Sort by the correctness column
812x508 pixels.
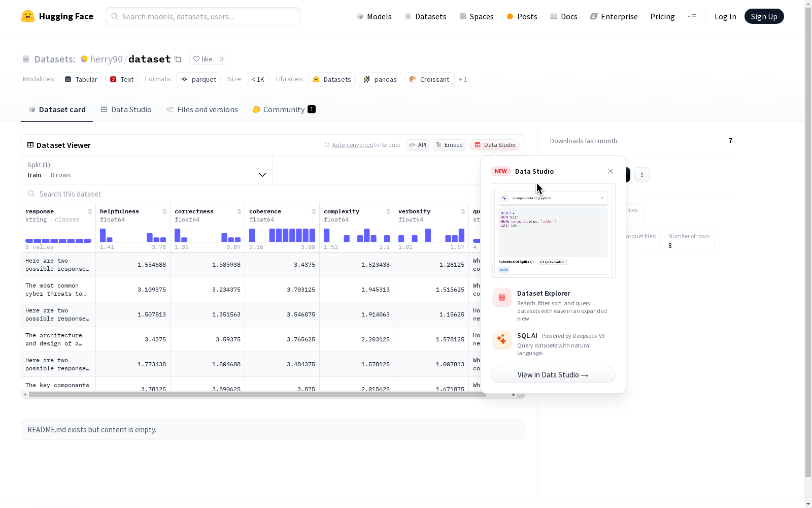239,211
